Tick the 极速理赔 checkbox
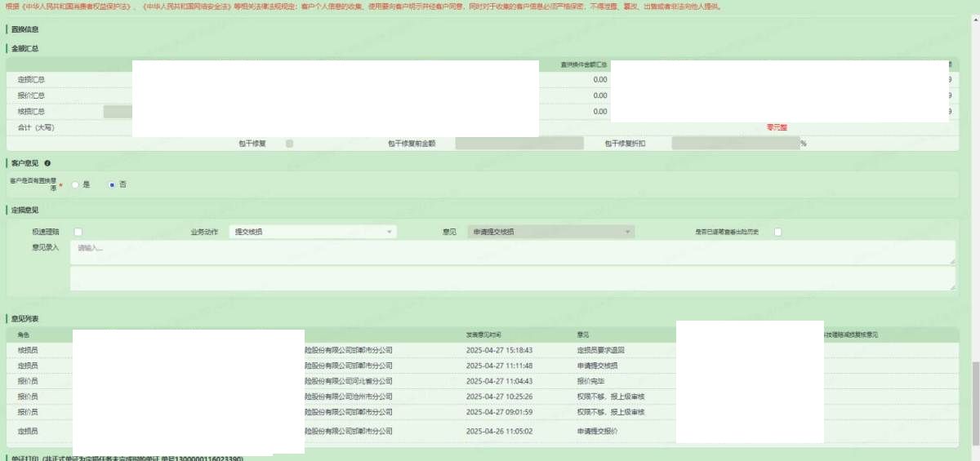 (x=78, y=232)
